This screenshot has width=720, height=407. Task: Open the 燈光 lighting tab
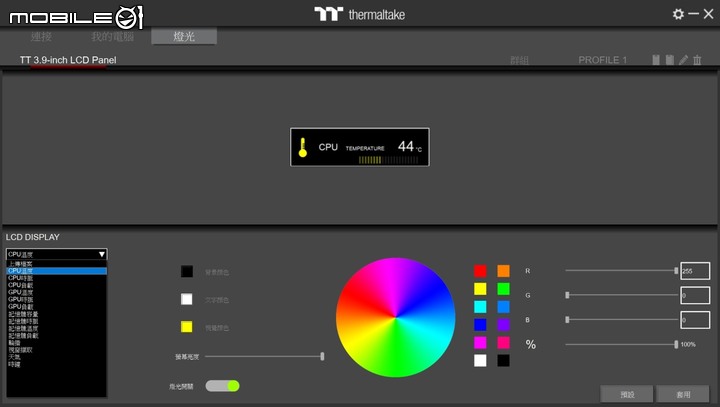pyautogui.click(x=184, y=36)
